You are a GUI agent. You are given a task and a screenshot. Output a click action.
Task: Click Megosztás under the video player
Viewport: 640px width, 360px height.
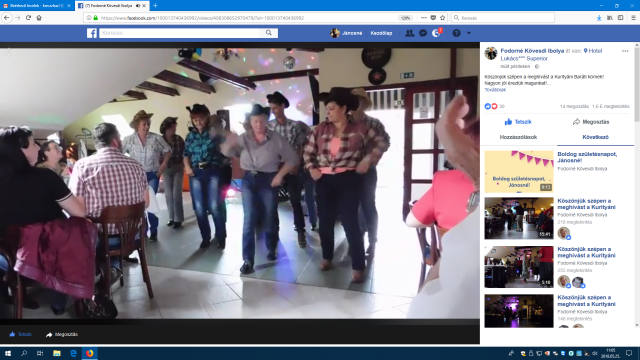click(x=62, y=334)
